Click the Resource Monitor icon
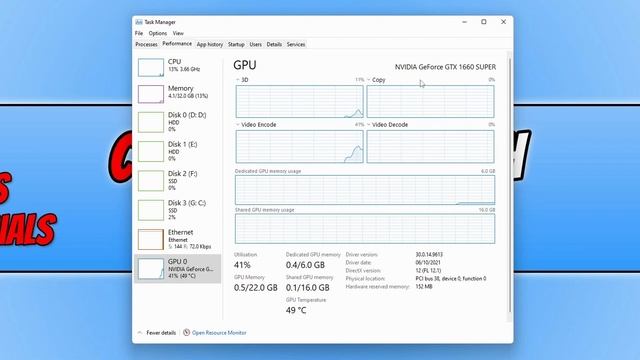The height and width of the screenshot is (360, 640). coord(187,333)
